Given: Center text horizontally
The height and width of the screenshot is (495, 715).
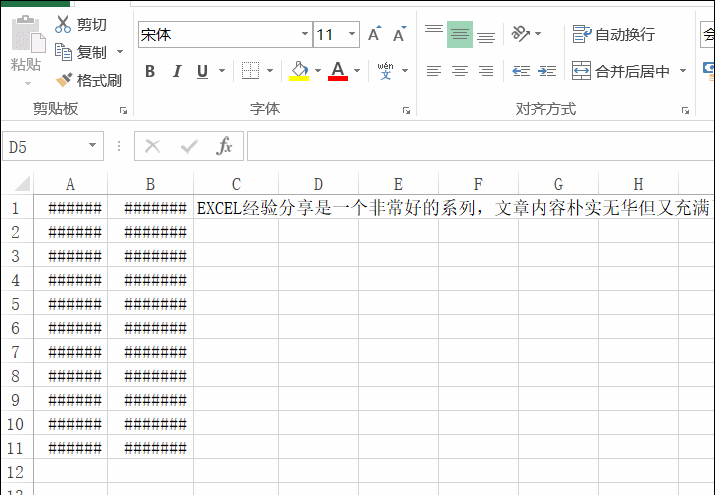Looking at the screenshot, I should click(x=460, y=71).
